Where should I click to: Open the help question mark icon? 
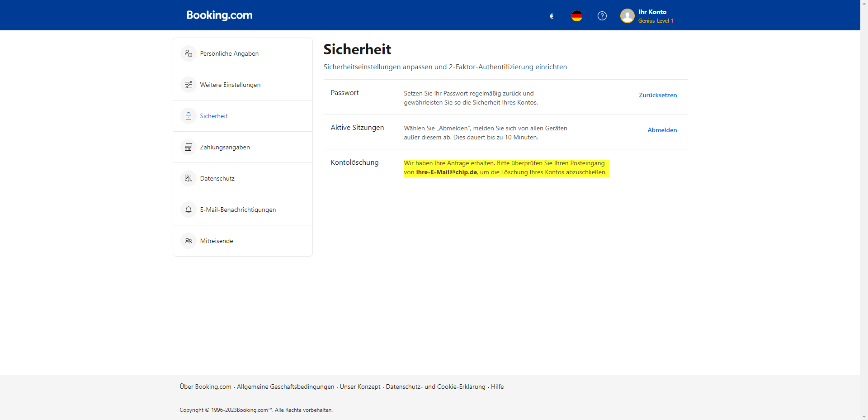click(602, 16)
